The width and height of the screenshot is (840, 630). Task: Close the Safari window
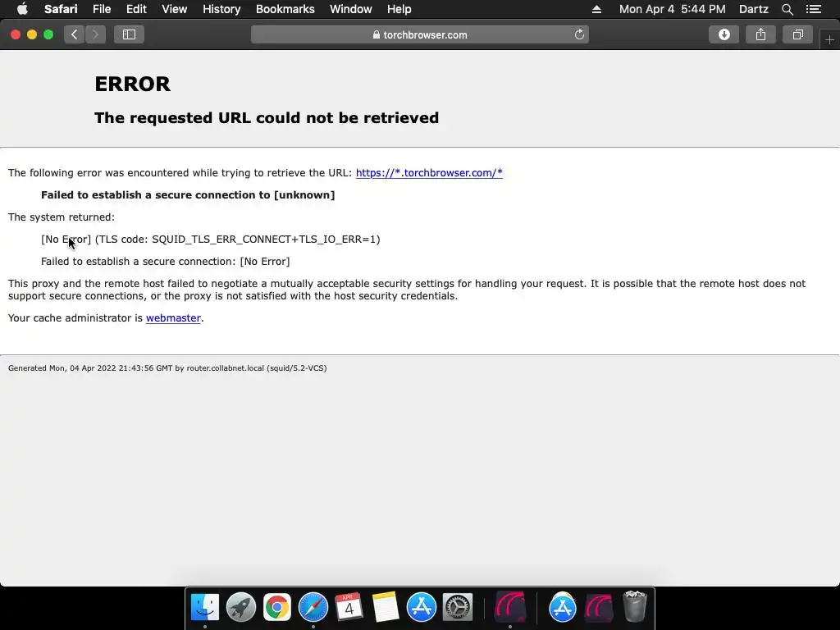coord(16,34)
